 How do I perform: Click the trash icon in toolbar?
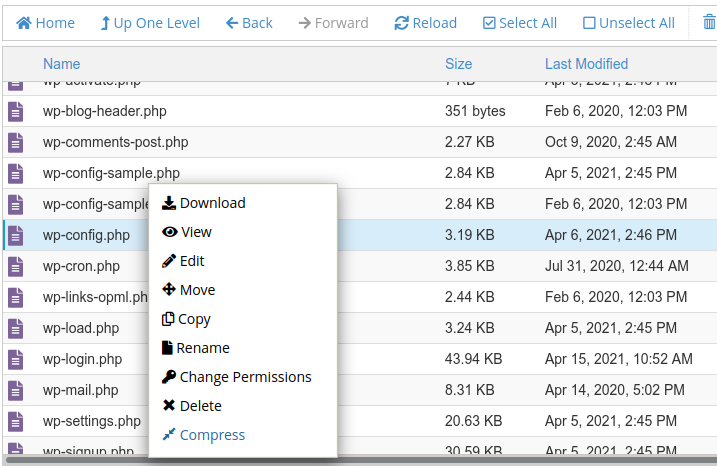coord(709,22)
